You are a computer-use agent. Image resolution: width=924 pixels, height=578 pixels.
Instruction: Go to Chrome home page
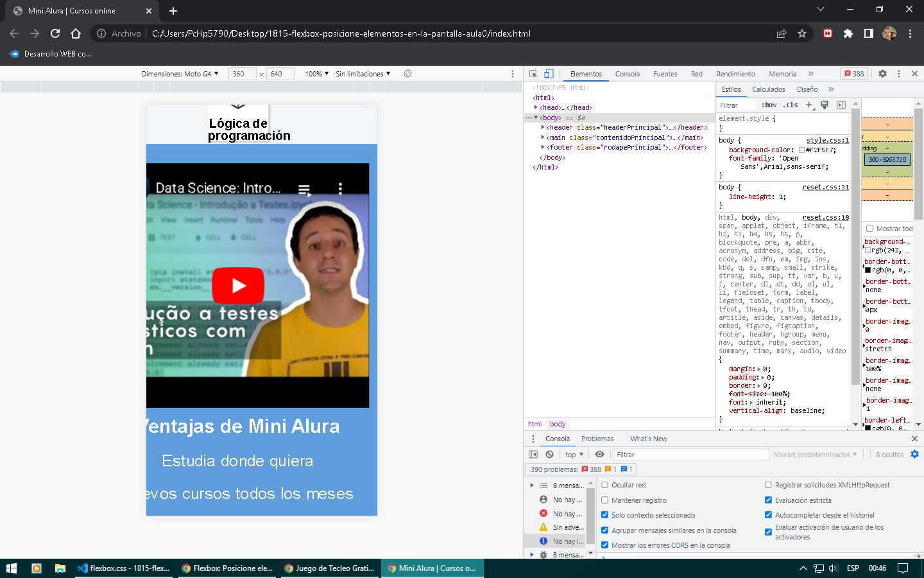[76, 33]
